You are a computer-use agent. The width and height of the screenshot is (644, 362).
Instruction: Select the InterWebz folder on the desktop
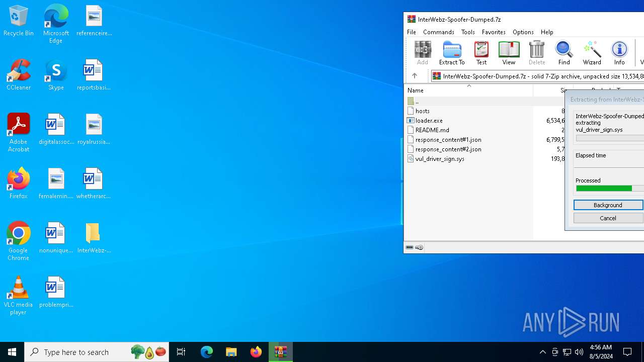point(94,238)
